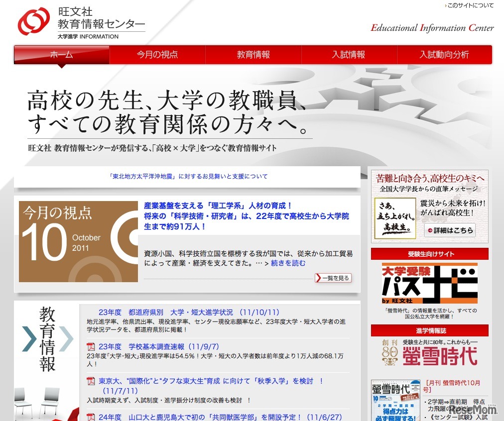Image resolution: width=504 pixels, height=421 pixels.
Task: Click 震災から未来を拓け text
Action: 453,208
